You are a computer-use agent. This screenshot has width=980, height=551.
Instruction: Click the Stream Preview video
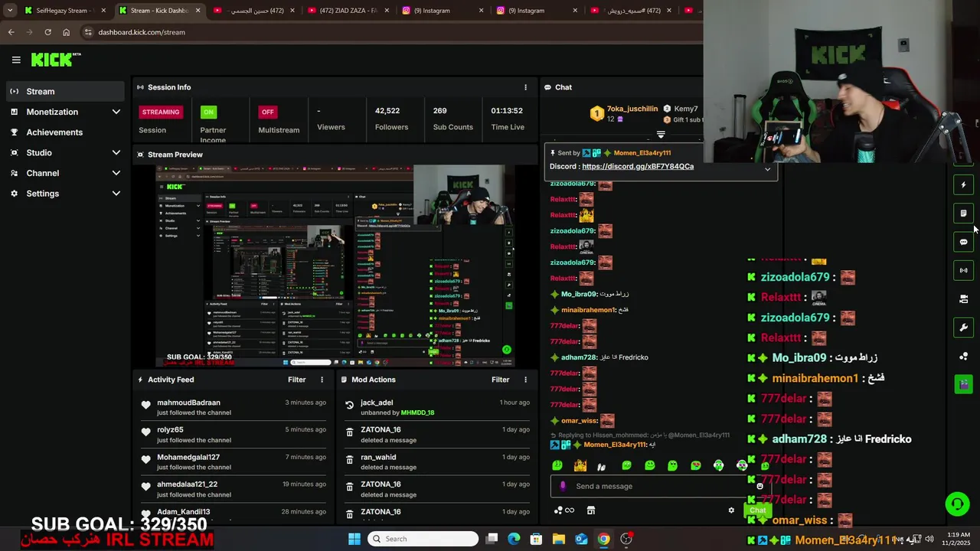pyautogui.click(x=335, y=266)
